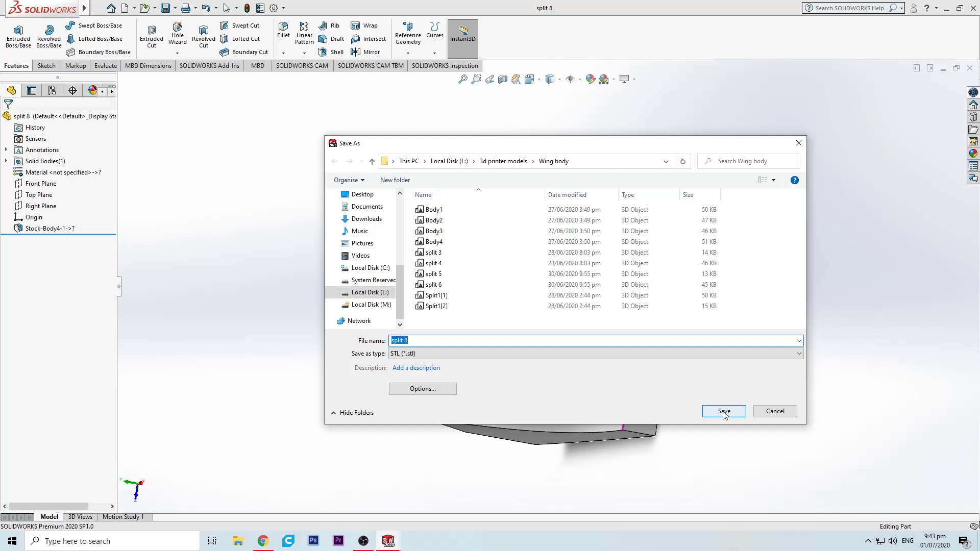Open Photoshop from the taskbar
980x551 pixels.
[313, 541]
